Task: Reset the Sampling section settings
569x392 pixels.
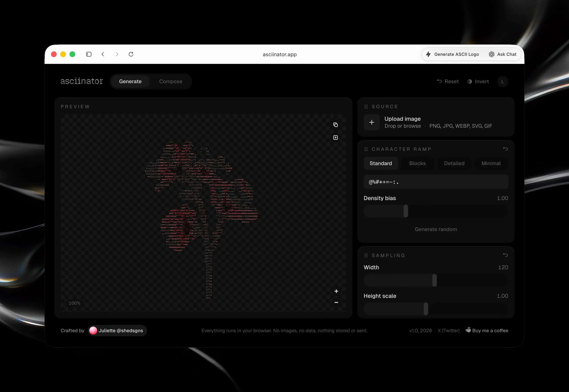Action: pos(505,255)
